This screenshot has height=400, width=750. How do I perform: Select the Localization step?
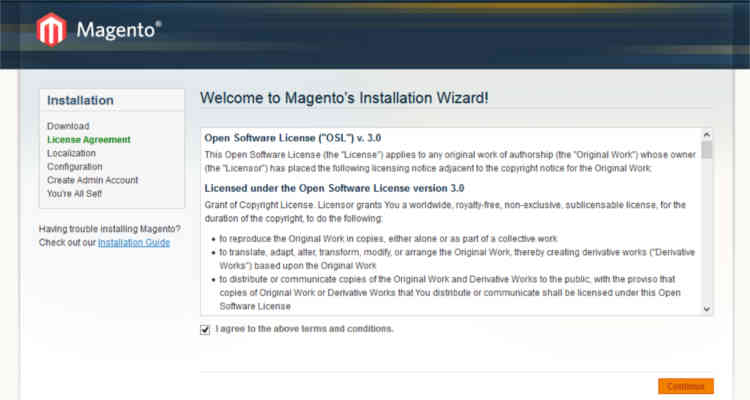71,153
